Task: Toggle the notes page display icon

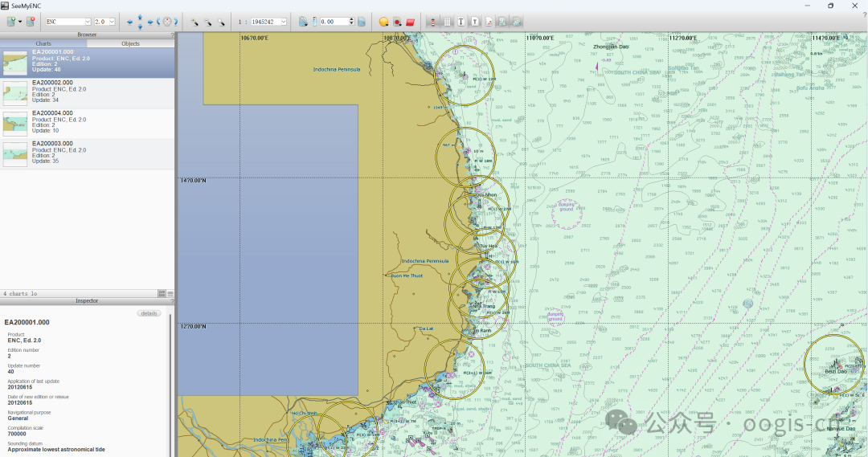Action: pyautogui.click(x=489, y=22)
